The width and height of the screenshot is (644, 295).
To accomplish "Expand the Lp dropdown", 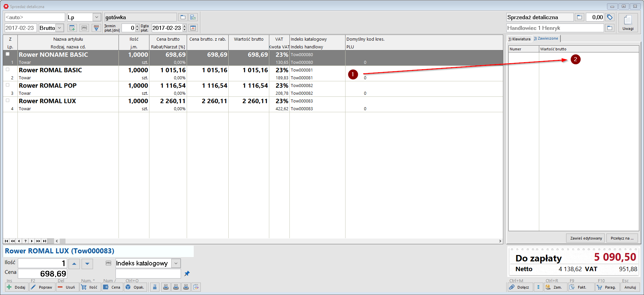I will click(x=97, y=17).
